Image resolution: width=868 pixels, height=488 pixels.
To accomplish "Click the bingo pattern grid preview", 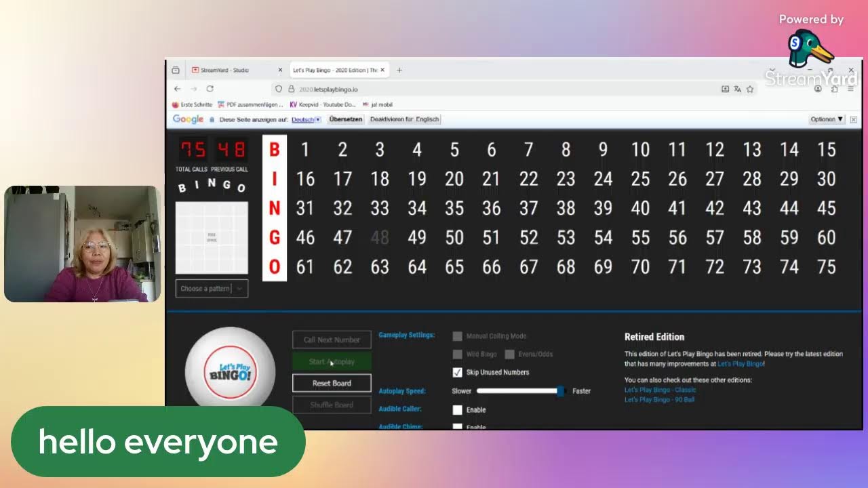I will 212,238.
